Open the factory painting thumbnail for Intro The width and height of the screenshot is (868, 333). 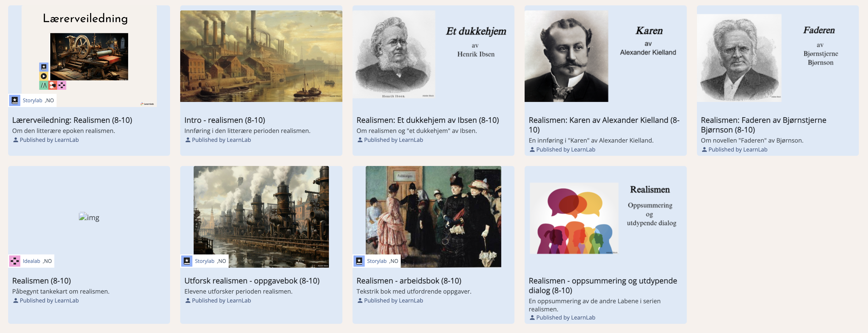coord(261,56)
